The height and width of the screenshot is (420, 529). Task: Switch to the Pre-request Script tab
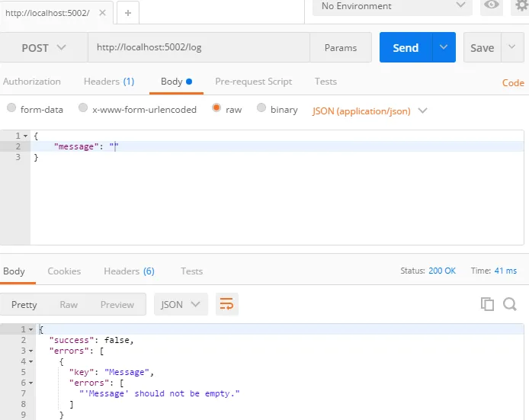(x=253, y=82)
